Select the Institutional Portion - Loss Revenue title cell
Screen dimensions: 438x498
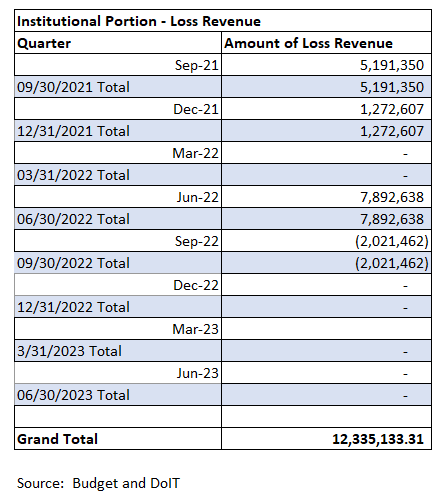pos(223,21)
